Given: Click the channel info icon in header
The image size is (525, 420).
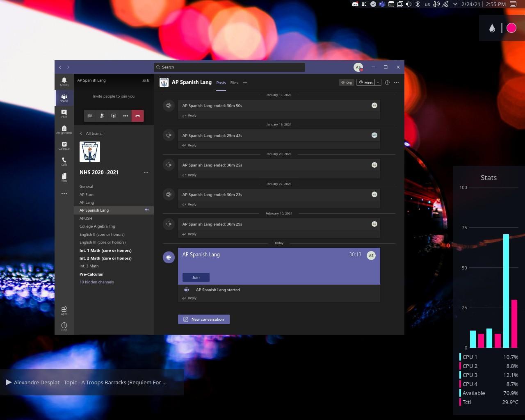Looking at the screenshot, I should (387, 82).
